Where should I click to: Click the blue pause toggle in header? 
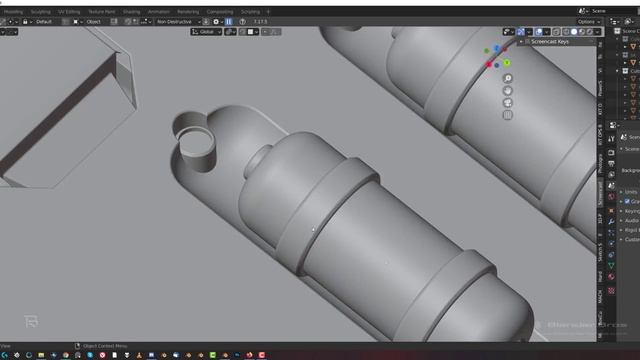coord(229,22)
